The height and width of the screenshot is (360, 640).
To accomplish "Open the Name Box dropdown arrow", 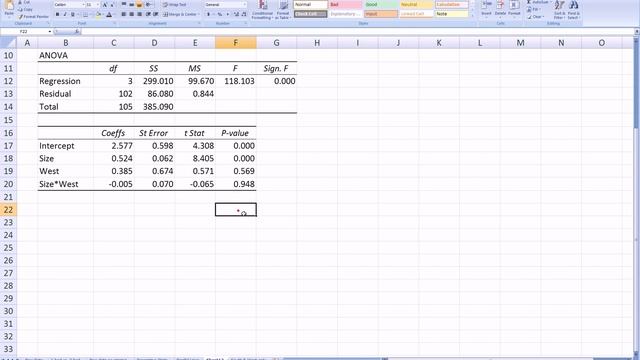I will (x=50, y=31).
